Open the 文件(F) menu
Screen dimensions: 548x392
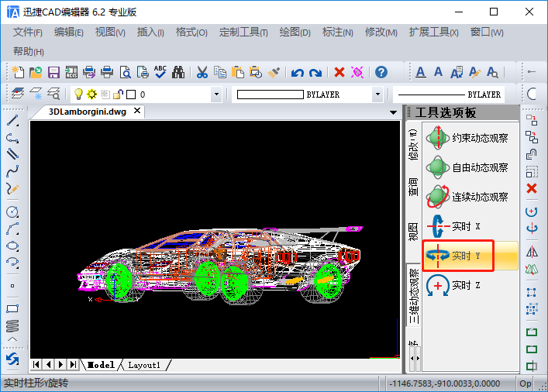(x=28, y=33)
